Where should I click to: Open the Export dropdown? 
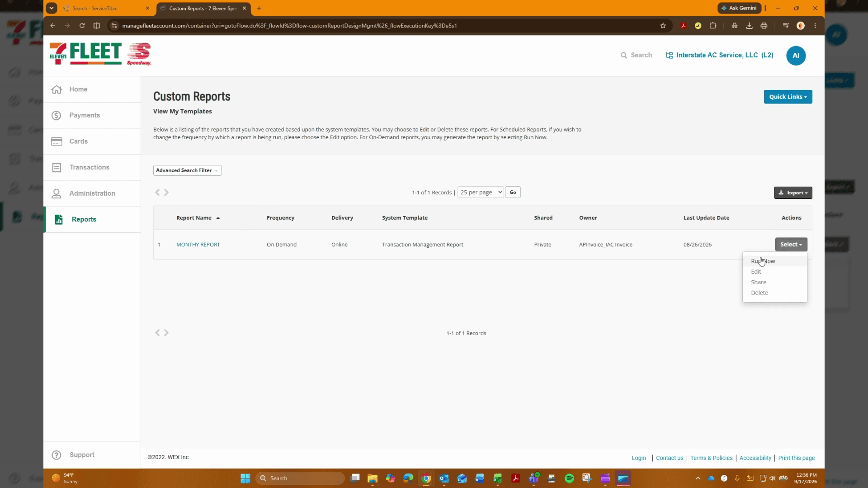coord(793,193)
